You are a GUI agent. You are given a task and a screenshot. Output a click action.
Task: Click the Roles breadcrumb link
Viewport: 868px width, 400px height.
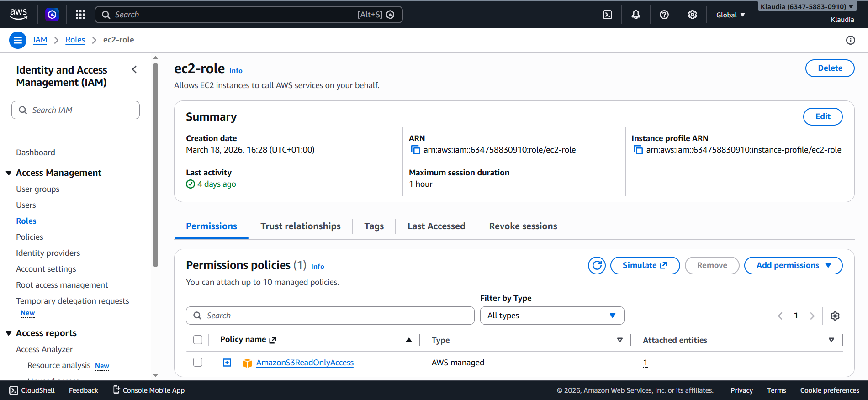(x=75, y=40)
